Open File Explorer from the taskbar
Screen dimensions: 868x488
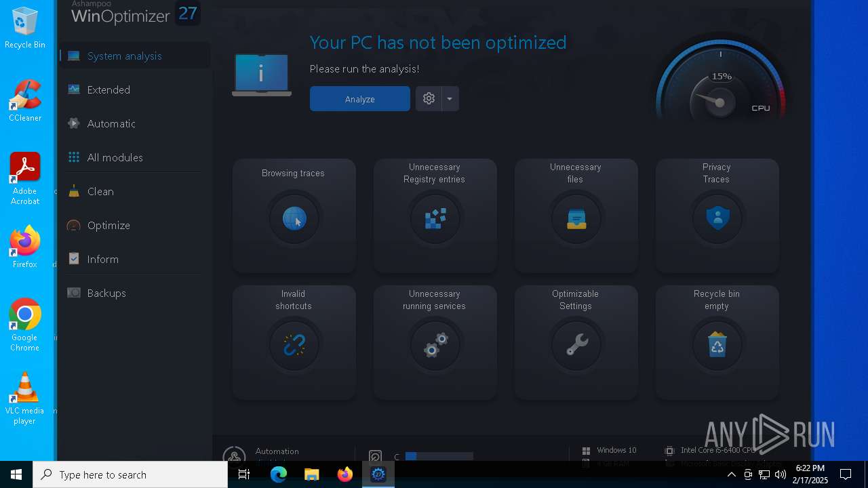click(x=312, y=474)
